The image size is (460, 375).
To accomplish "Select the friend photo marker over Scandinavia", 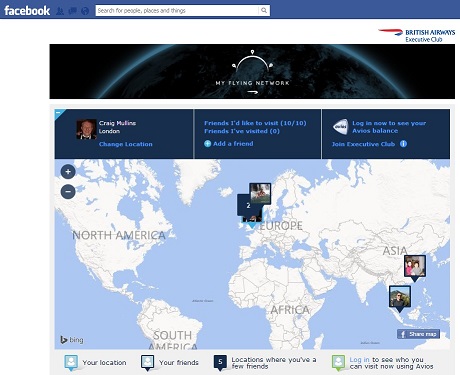I will click(260, 193).
